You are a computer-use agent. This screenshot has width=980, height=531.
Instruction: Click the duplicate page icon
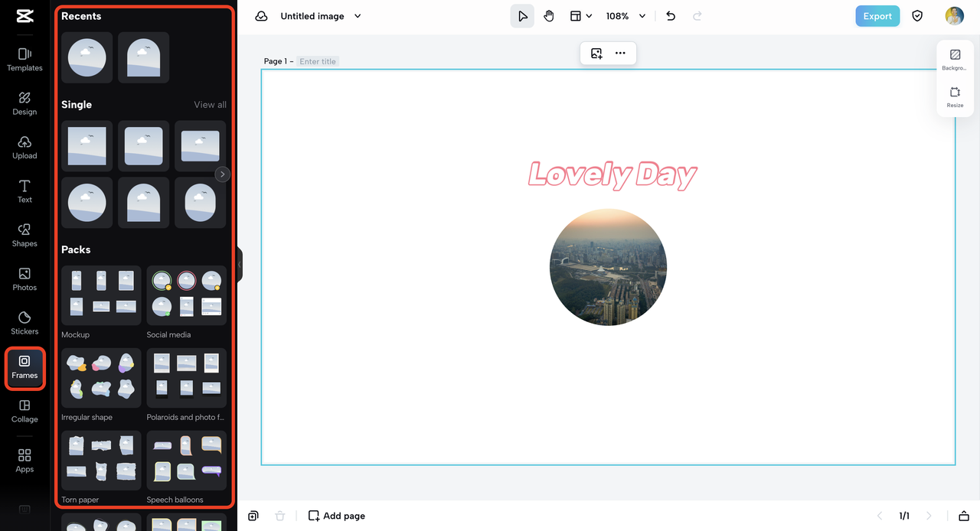(253, 516)
